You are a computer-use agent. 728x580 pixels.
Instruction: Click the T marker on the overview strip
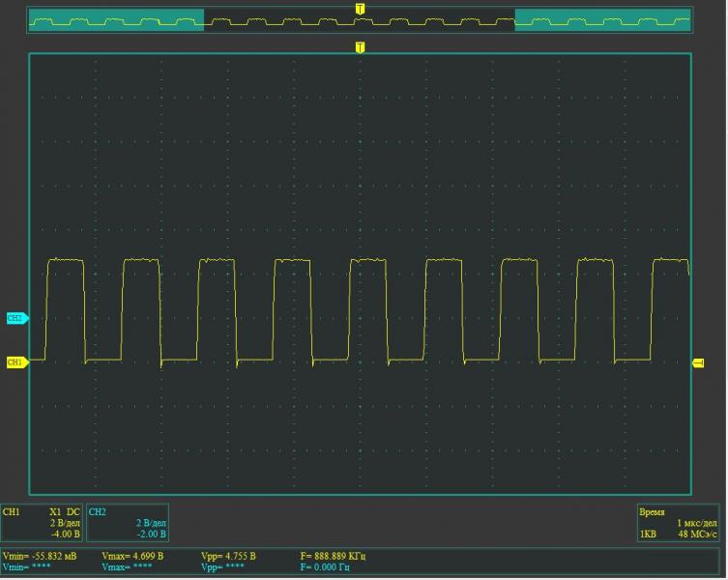361,9
